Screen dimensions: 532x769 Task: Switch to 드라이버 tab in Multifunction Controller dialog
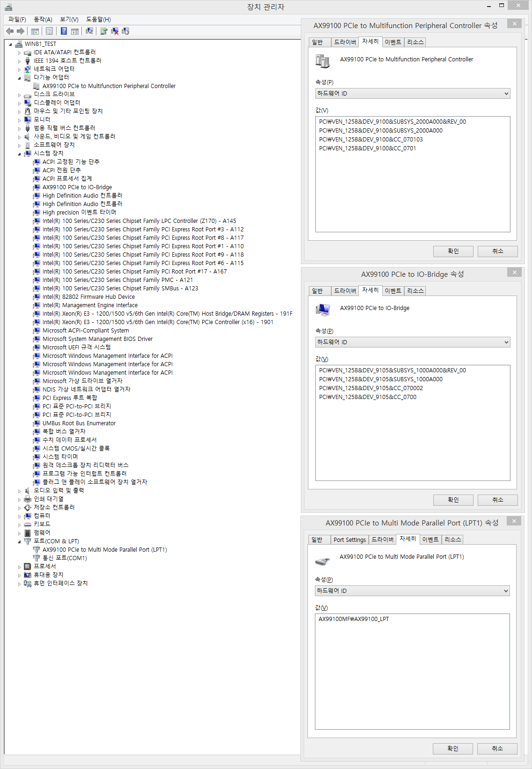point(345,42)
